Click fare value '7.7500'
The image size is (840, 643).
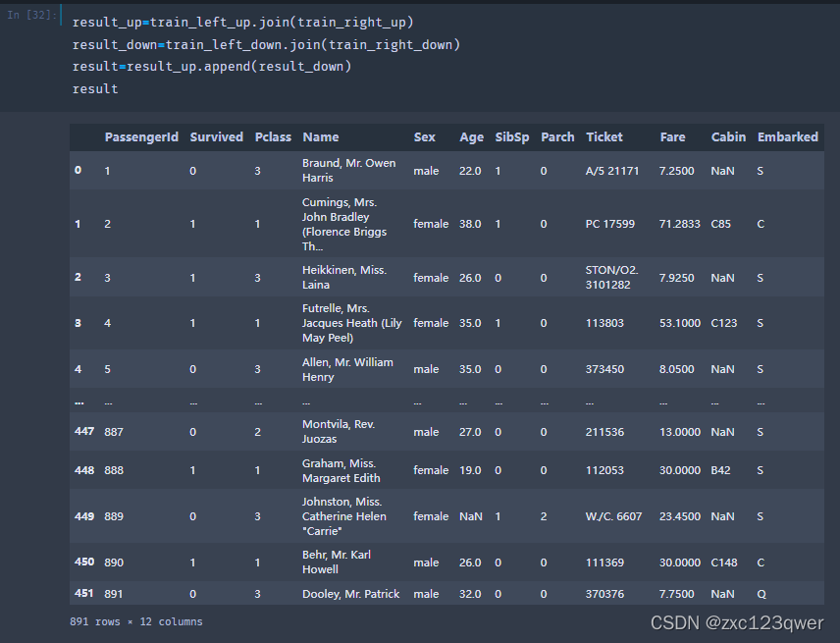(x=676, y=594)
